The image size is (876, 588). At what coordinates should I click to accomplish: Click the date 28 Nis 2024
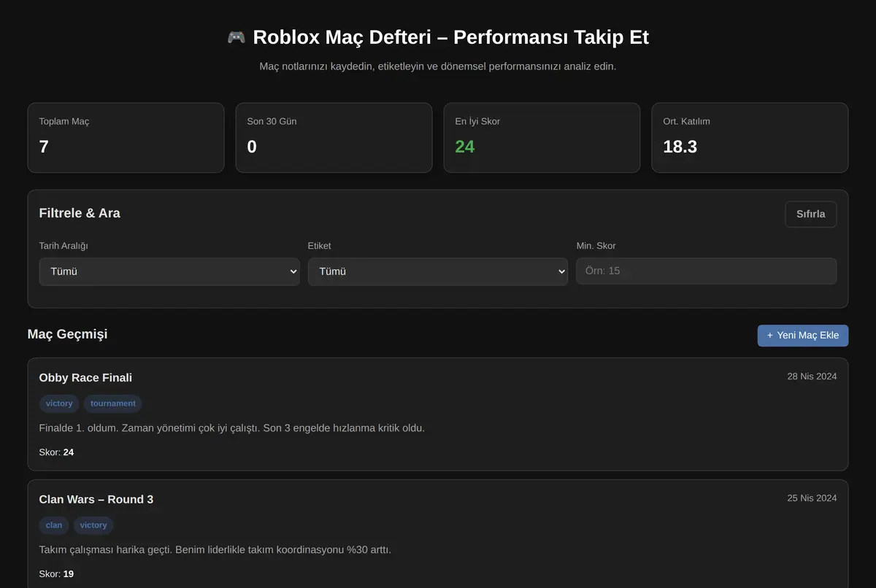point(812,376)
